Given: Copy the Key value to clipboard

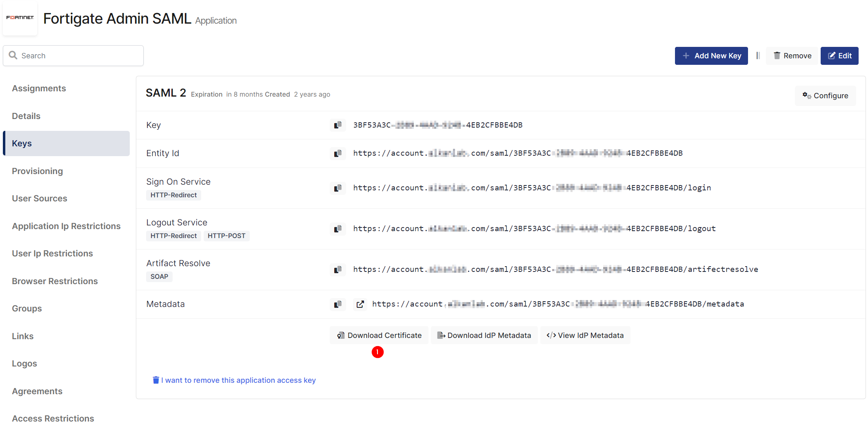Looking at the screenshot, I should 337,125.
